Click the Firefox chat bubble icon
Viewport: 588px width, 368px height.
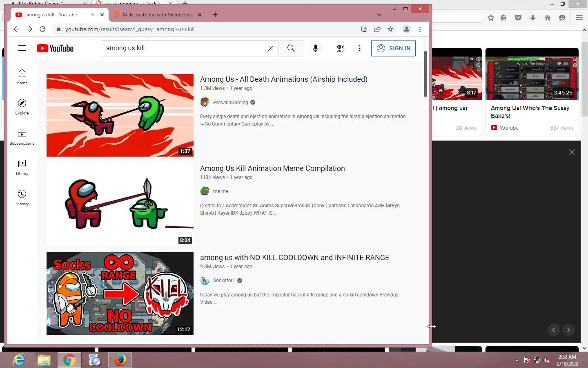pos(562,18)
